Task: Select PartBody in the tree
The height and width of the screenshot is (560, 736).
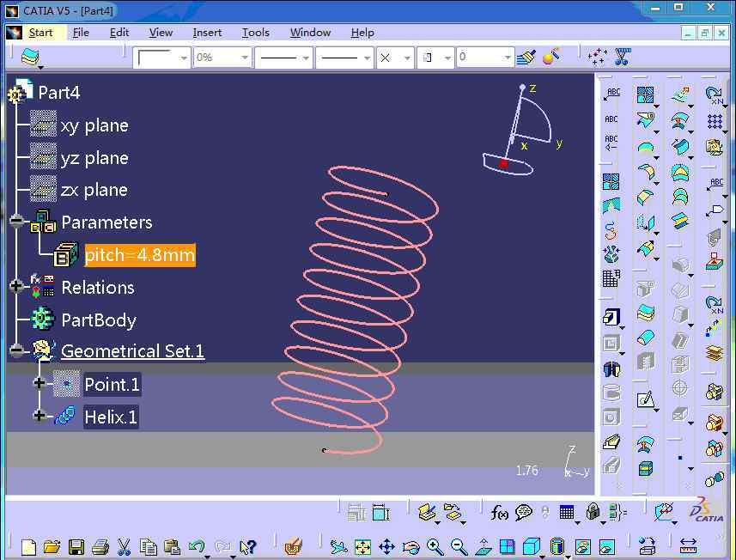Action: click(x=99, y=320)
